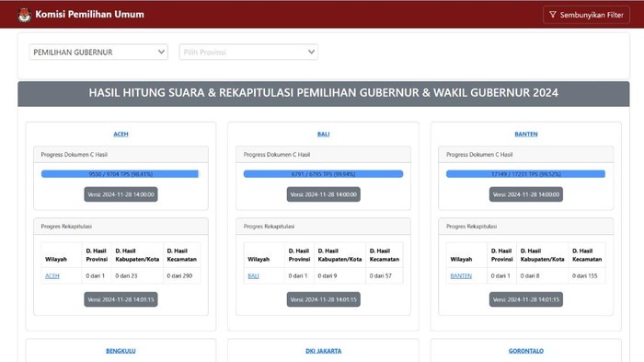Viewport: 644px width, 362px height.
Task: Click Bali C Hasil version badge 14:00:00
Action: (323, 194)
